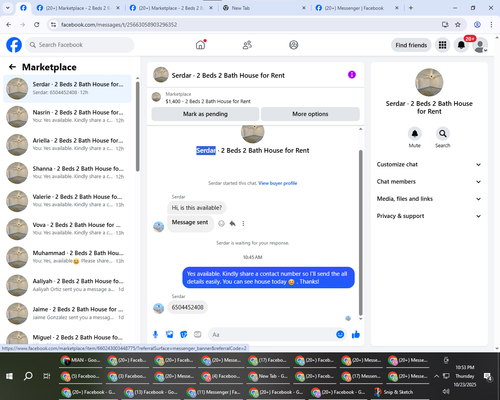Attach a photo with the image icon
The image size is (500, 400).
170,334
